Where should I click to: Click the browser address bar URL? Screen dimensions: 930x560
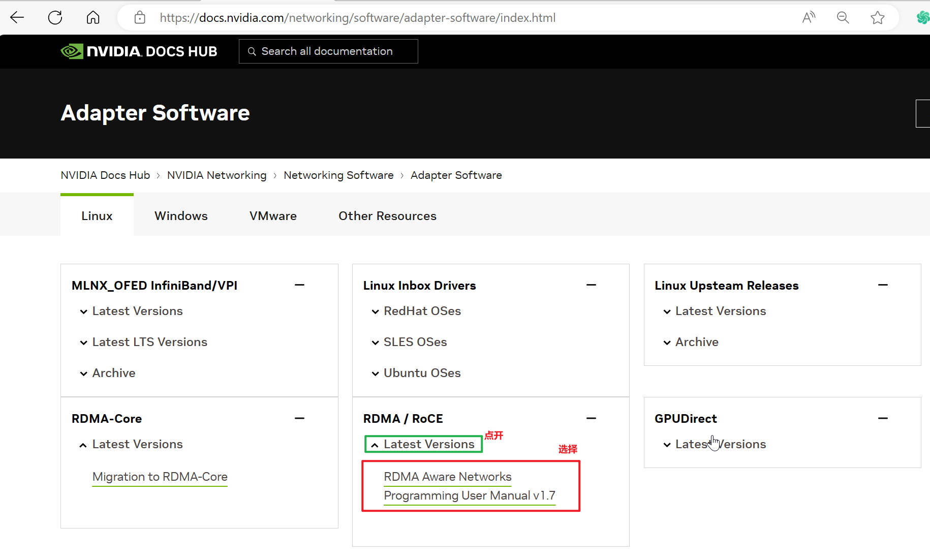click(x=357, y=18)
